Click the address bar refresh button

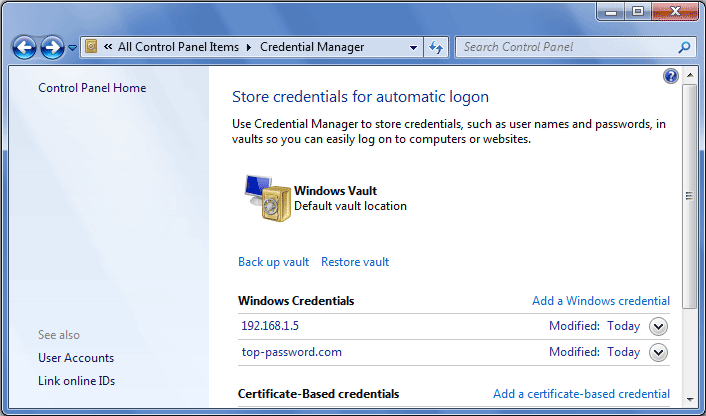[436, 47]
